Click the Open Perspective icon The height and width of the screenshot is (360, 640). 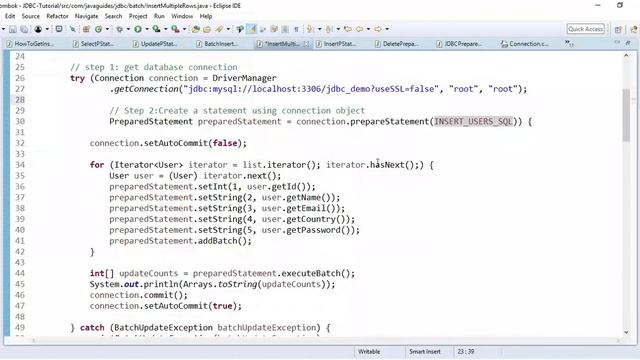pos(618,29)
